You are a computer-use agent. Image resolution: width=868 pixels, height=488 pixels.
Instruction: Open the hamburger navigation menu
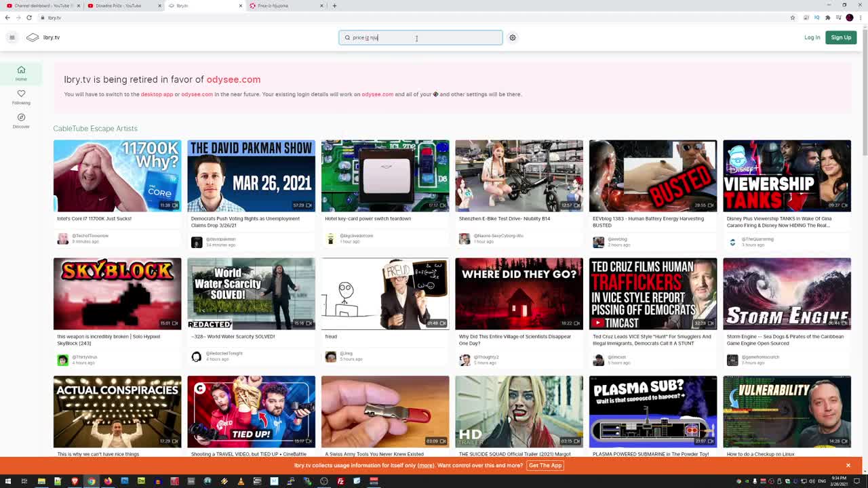click(x=12, y=37)
